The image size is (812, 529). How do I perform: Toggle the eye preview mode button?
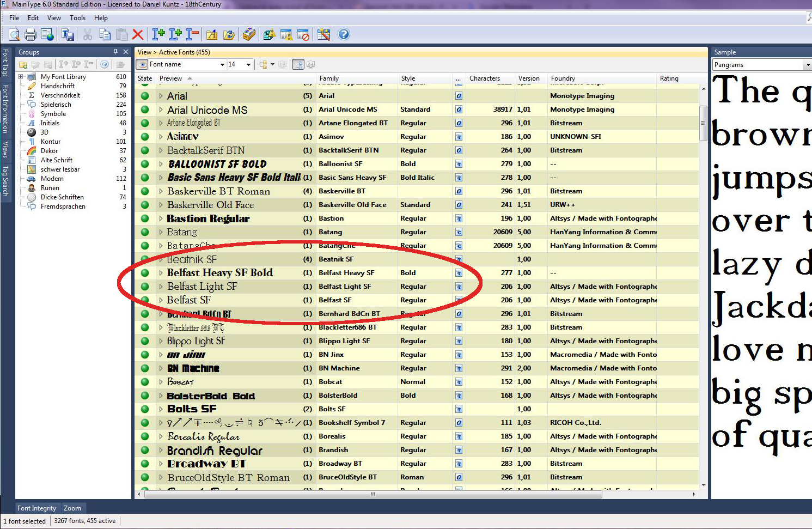tap(142, 64)
